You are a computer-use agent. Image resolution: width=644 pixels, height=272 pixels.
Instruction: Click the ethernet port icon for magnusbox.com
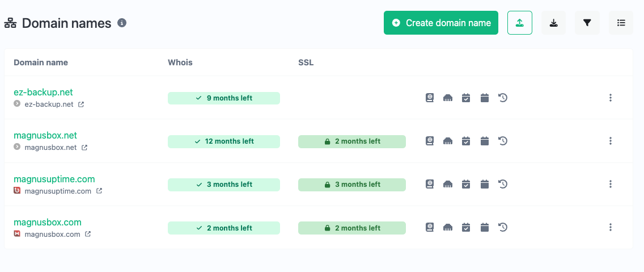coord(448,228)
